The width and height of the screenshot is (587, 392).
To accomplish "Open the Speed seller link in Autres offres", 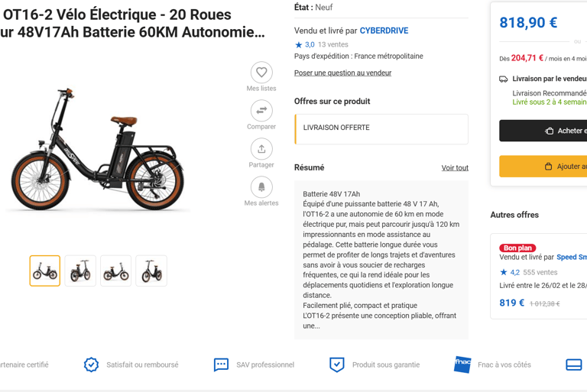I will pos(572,258).
